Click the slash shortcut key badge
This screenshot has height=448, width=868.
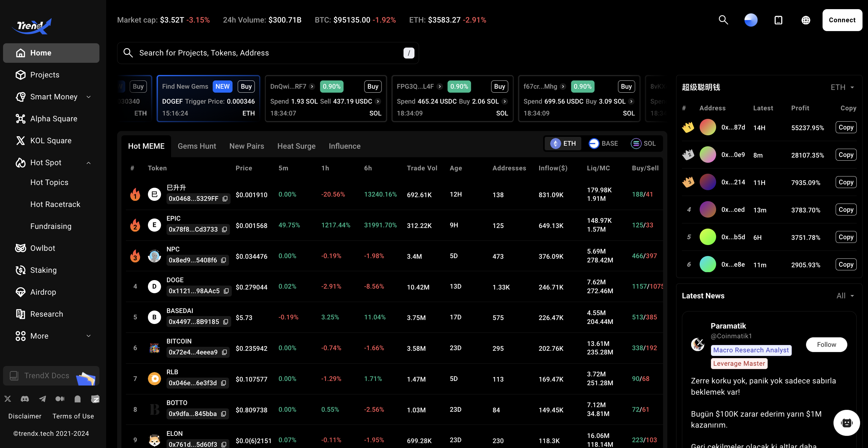point(409,53)
